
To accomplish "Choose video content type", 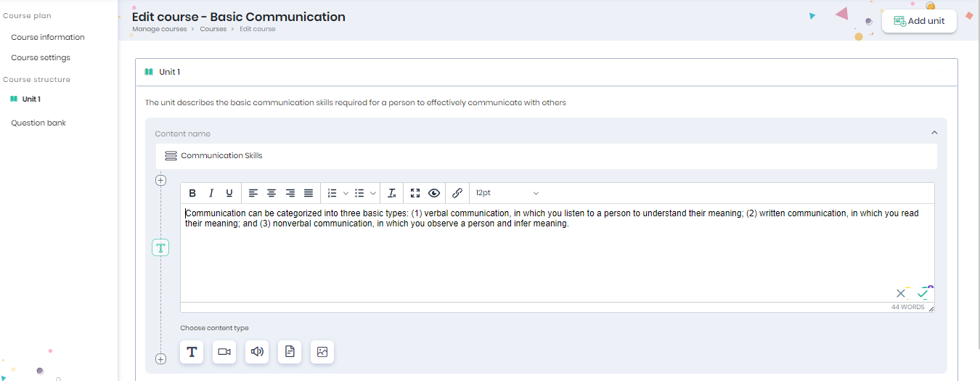I will pos(224,352).
